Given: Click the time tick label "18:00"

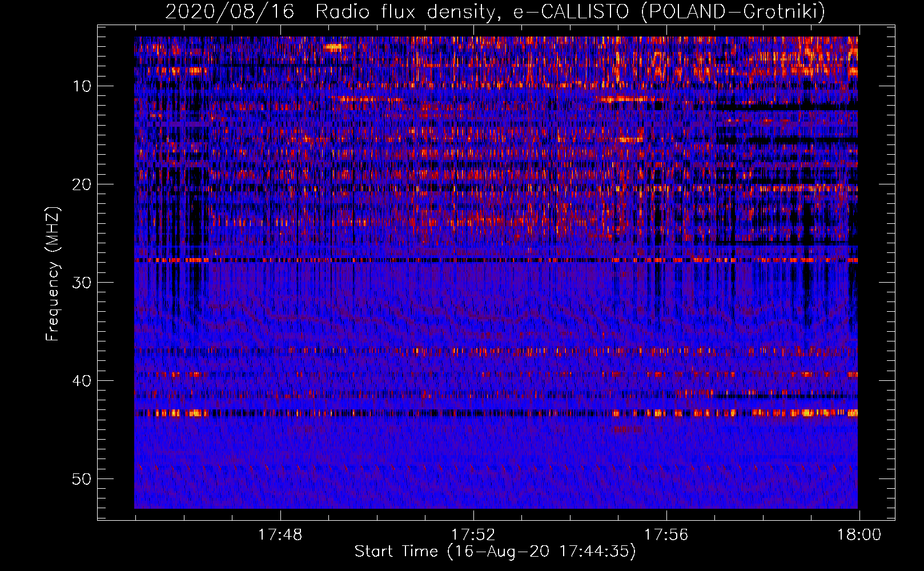Looking at the screenshot, I should click(x=859, y=535).
